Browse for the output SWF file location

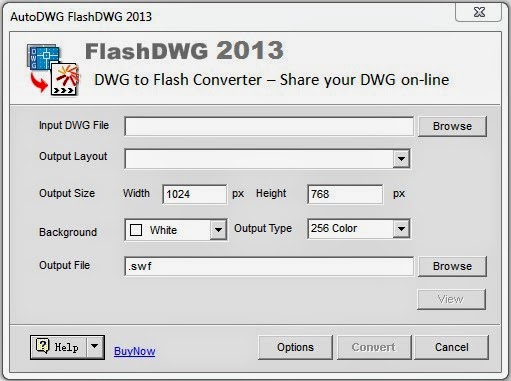click(452, 266)
